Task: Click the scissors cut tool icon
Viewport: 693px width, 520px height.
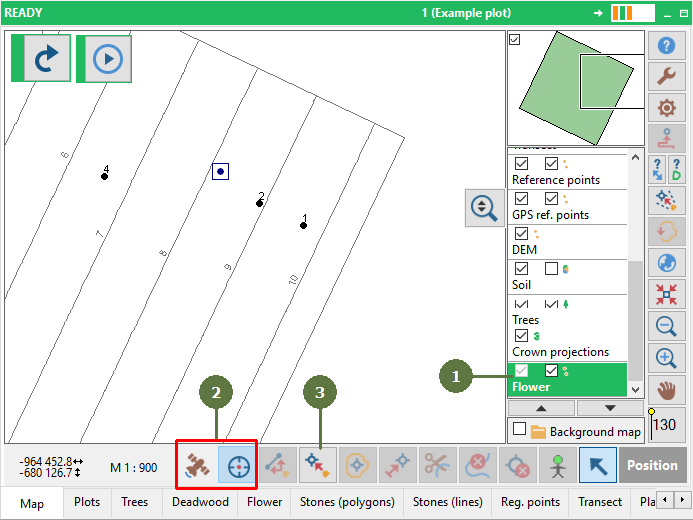Action: coord(438,465)
